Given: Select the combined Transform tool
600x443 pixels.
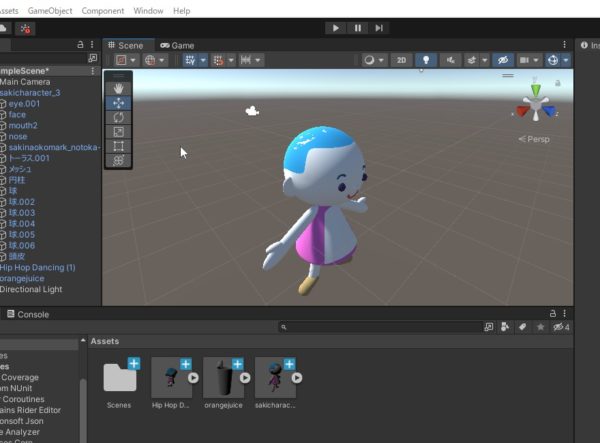Looking at the screenshot, I should [x=119, y=160].
